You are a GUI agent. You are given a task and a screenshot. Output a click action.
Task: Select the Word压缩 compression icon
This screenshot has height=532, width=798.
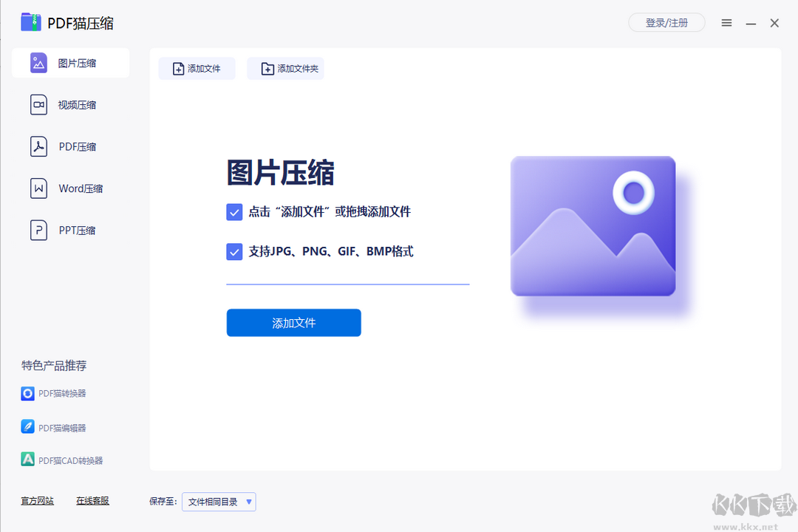pyautogui.click(x=38, y=188)
